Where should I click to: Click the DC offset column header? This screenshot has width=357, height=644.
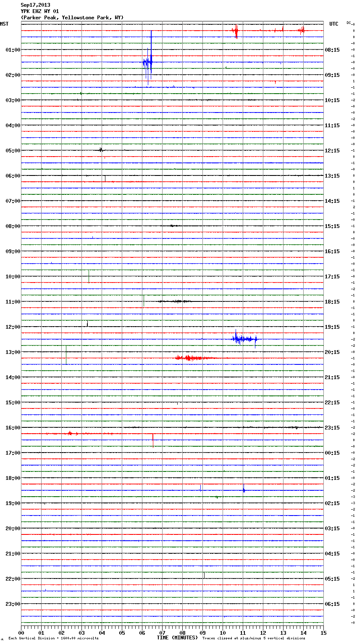tap(349, 23)
